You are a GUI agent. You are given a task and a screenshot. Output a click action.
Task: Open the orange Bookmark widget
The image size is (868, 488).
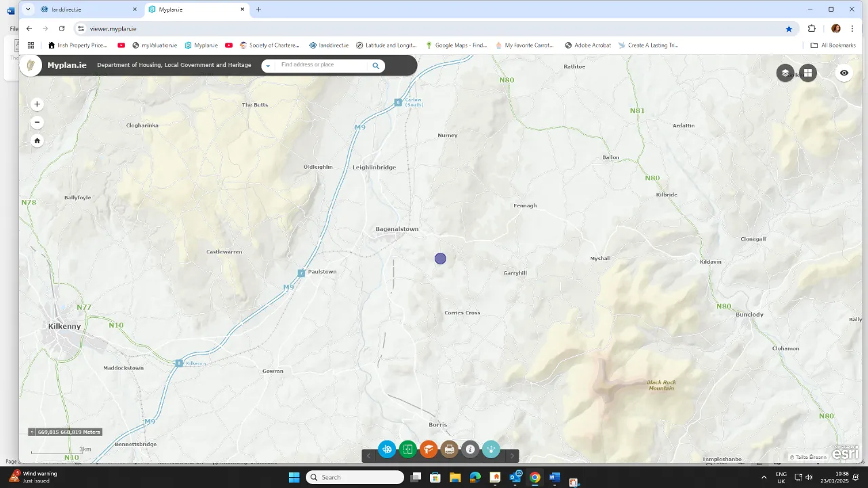[x=429, y=449]
